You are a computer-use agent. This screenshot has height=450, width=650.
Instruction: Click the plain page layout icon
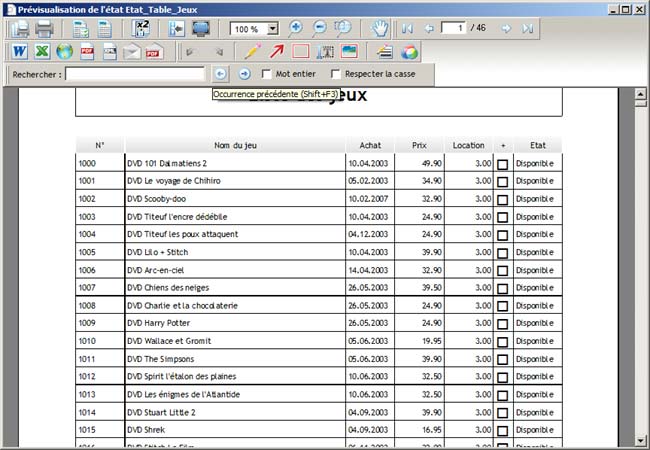(x=104, y=29)
